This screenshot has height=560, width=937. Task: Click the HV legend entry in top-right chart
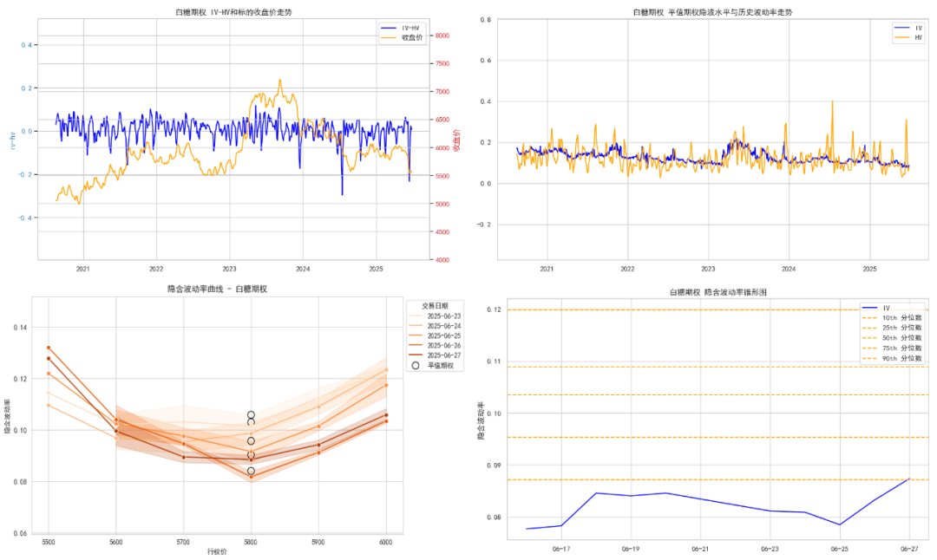click(x=908, y=37)
